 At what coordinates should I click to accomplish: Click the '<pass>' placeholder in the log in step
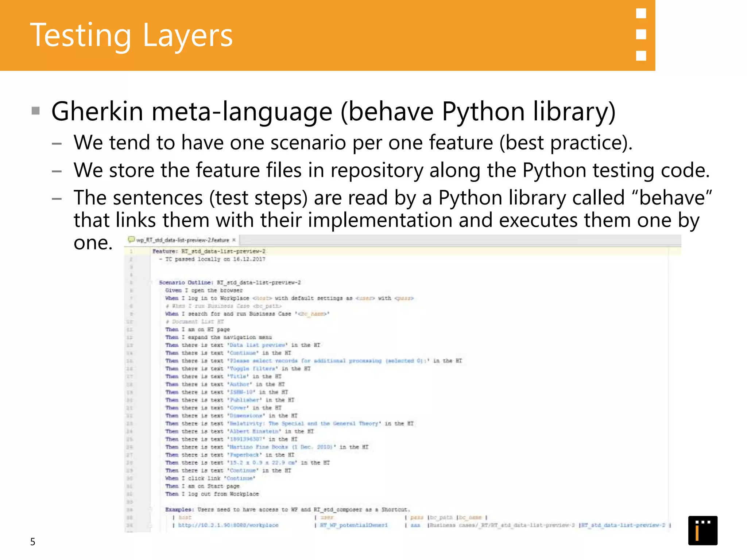click(404, 298)
